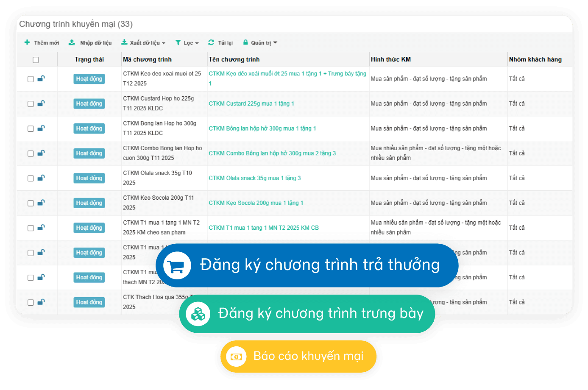Click Hoạt động status badge in Bong lan row

click(89, 128)
